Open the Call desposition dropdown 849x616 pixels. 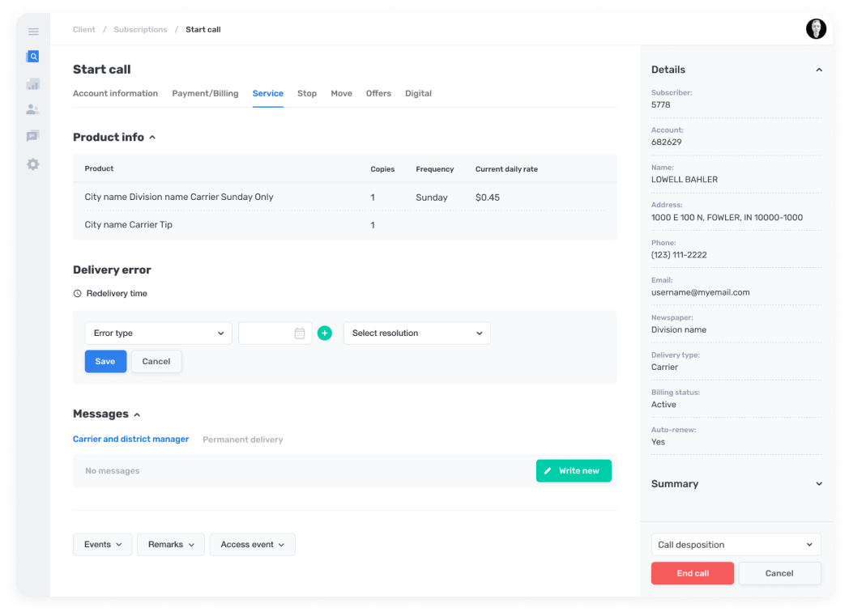[x=736, y=544]
